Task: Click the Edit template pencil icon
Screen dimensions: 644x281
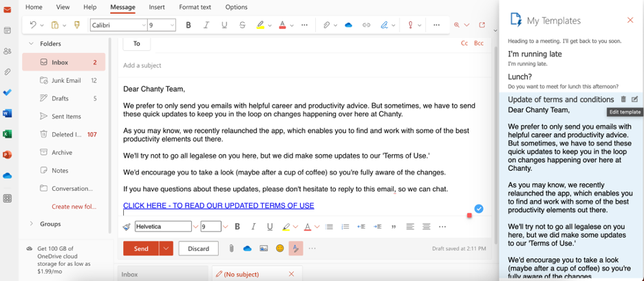Action: [x=634, y=100]
